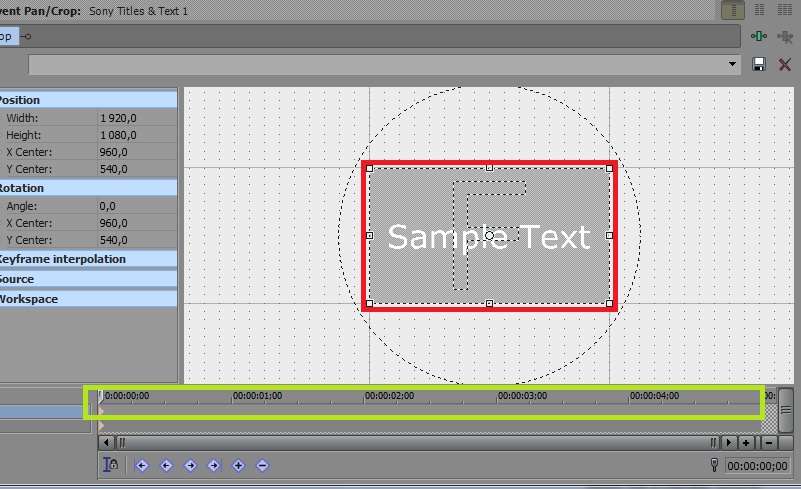Zoom out timeline with minus button
This screenshot has width=801, height=489.
[769, 443]
